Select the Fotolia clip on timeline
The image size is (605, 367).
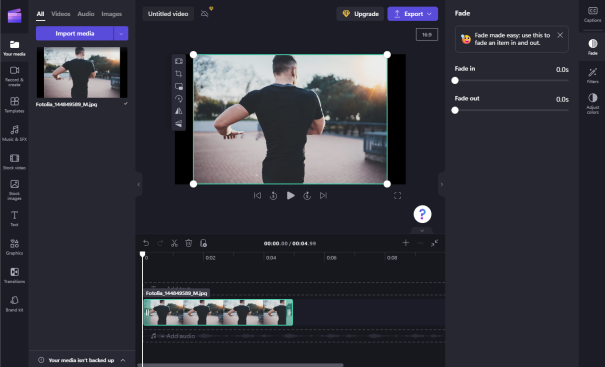(x=218, y=313)
